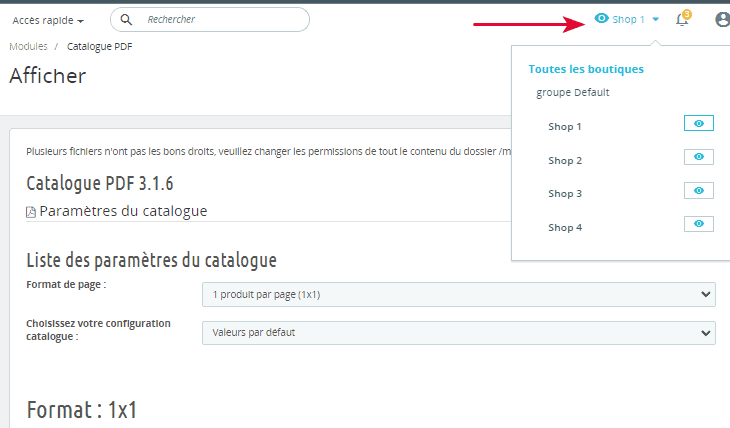
Task: Toggle the eye button for Shop 4
Action: coord(698,224)
